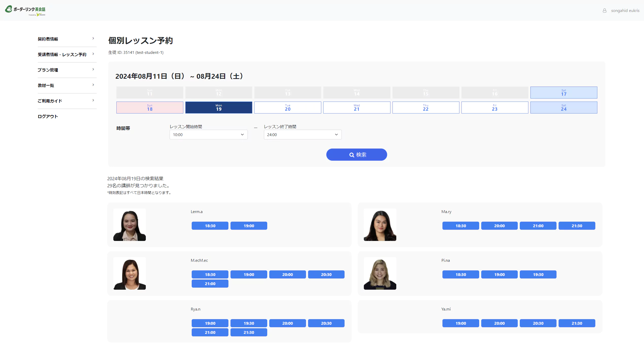Click ログアウト link
Screen dimensions: 644x344
pos(48,117)
